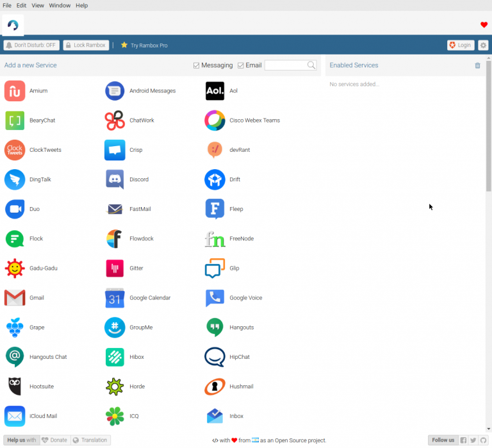Select the Gmail icon

coord(15,298)
